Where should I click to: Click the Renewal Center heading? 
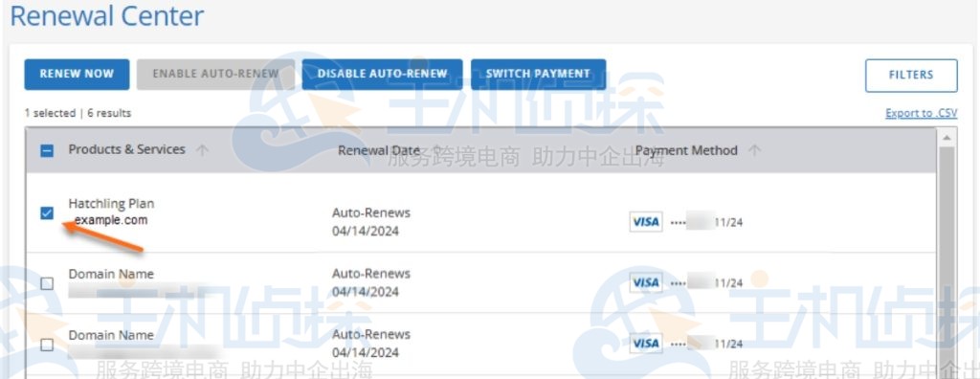(107, 16)
